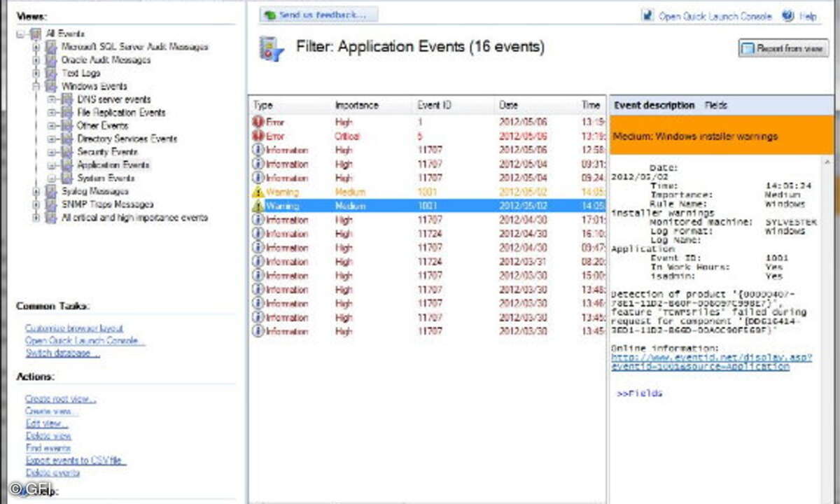Screen dimensions: 840x504
Task: Expand the Security Events node
Action: 52,151
